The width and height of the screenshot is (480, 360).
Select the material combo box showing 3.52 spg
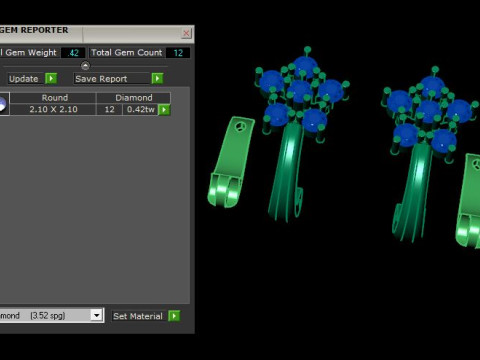[51, 315]
